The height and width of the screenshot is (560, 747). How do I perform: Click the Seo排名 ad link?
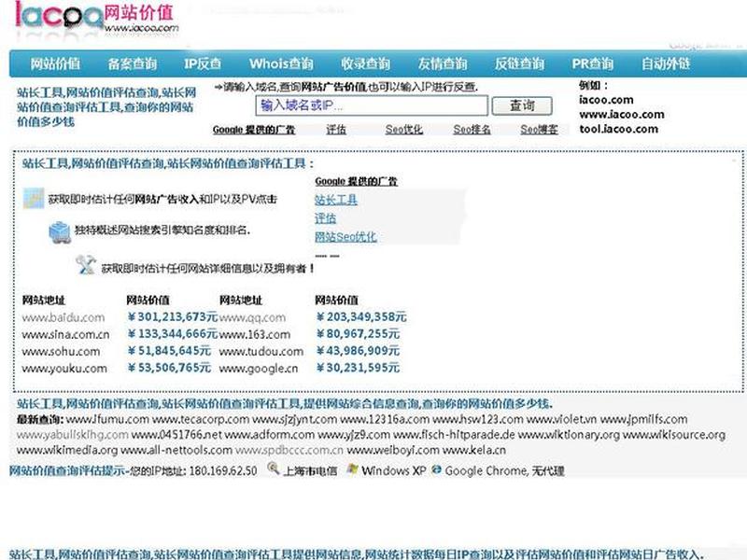472,129
